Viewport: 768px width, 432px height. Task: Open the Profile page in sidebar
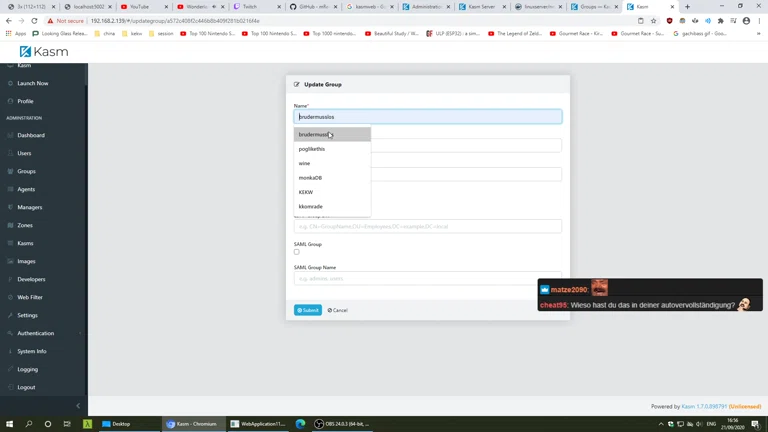[x=25, y=101]
